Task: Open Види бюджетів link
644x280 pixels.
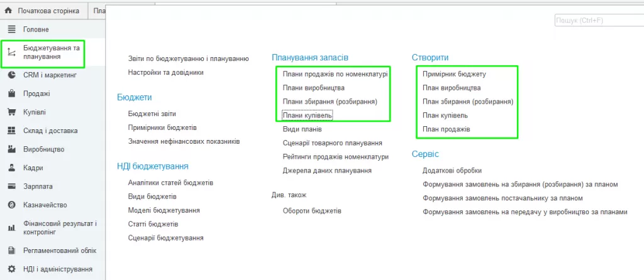Action: click(152, 197)
